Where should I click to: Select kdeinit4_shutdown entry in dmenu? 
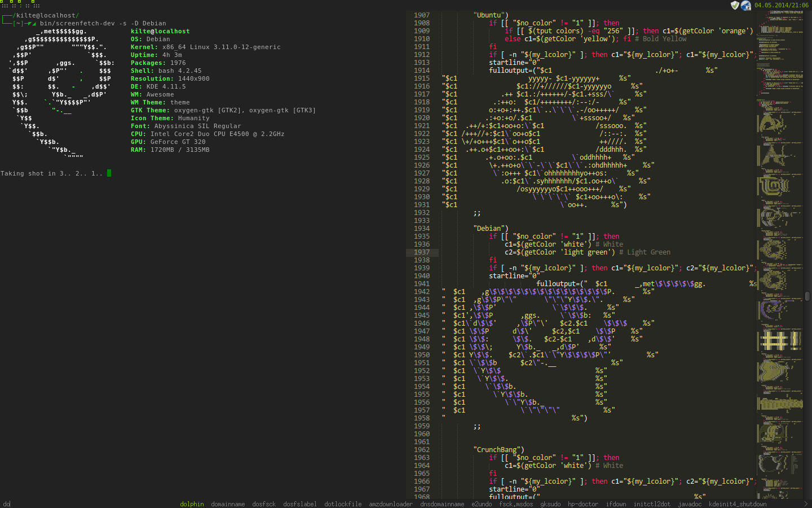[738, 504]
